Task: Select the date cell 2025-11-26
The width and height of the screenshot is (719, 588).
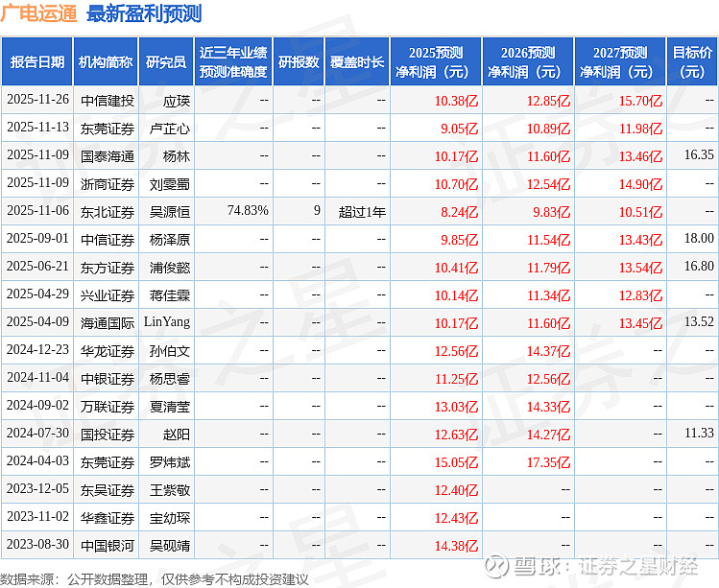Action: [x=37, y=100]
